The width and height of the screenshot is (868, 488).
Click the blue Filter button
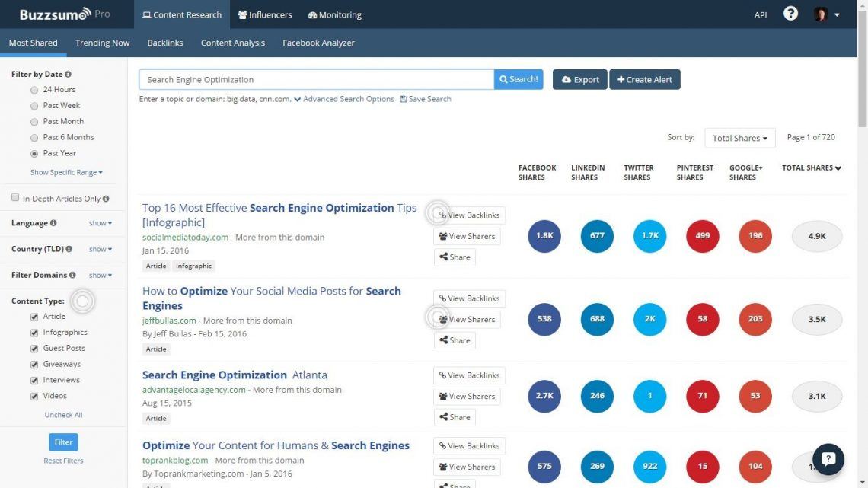coord(62,442)
